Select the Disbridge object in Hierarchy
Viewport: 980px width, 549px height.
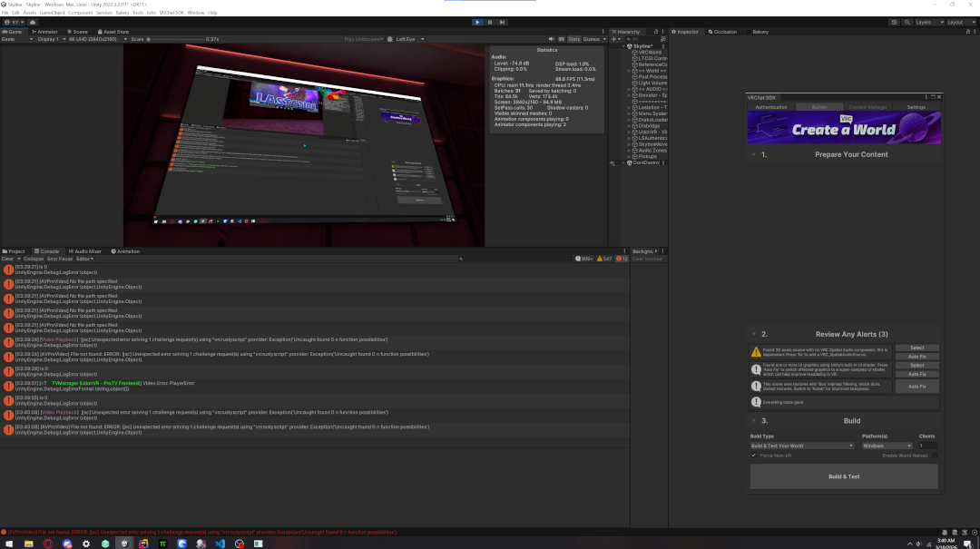click(x=649, y=126)
